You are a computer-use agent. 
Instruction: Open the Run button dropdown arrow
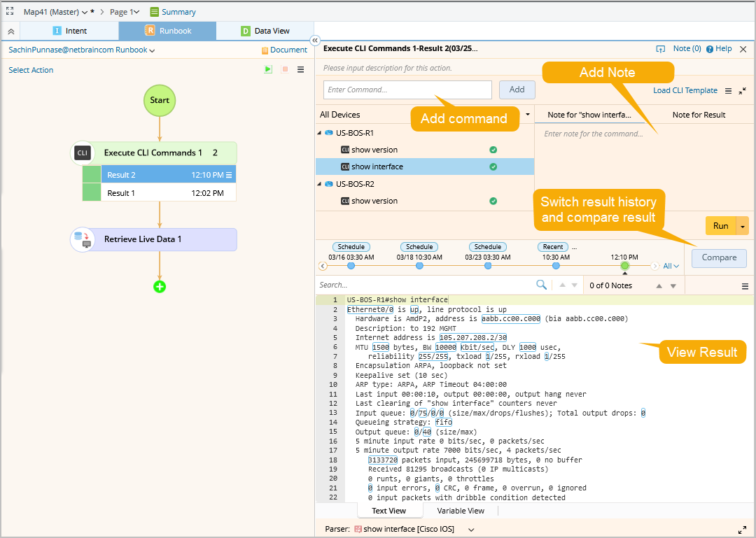[x=743, y=225]
